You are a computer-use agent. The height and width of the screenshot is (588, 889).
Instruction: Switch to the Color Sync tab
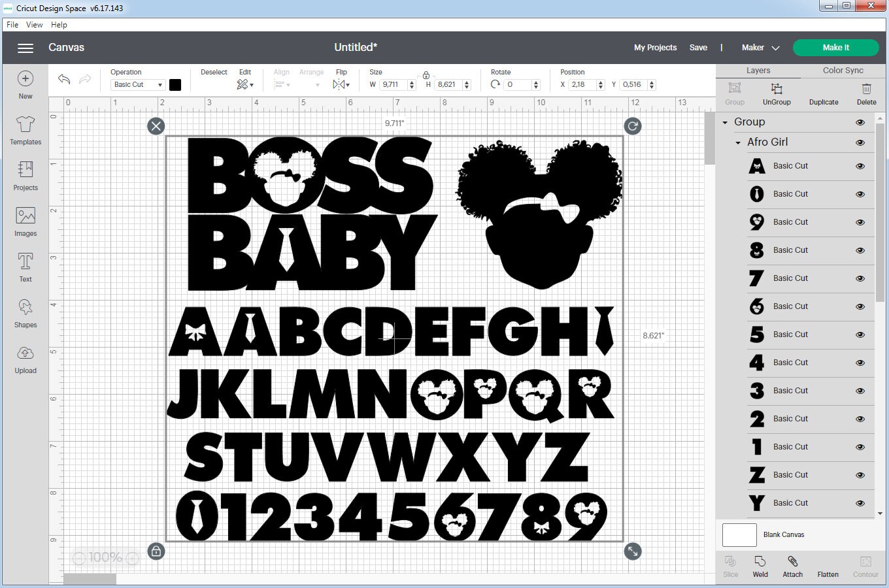point(842,70)
